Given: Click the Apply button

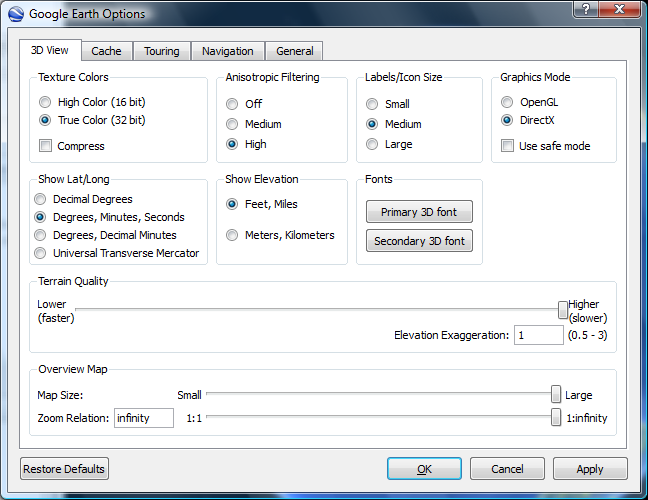Looking at the screenshot, I should point(590,469).
